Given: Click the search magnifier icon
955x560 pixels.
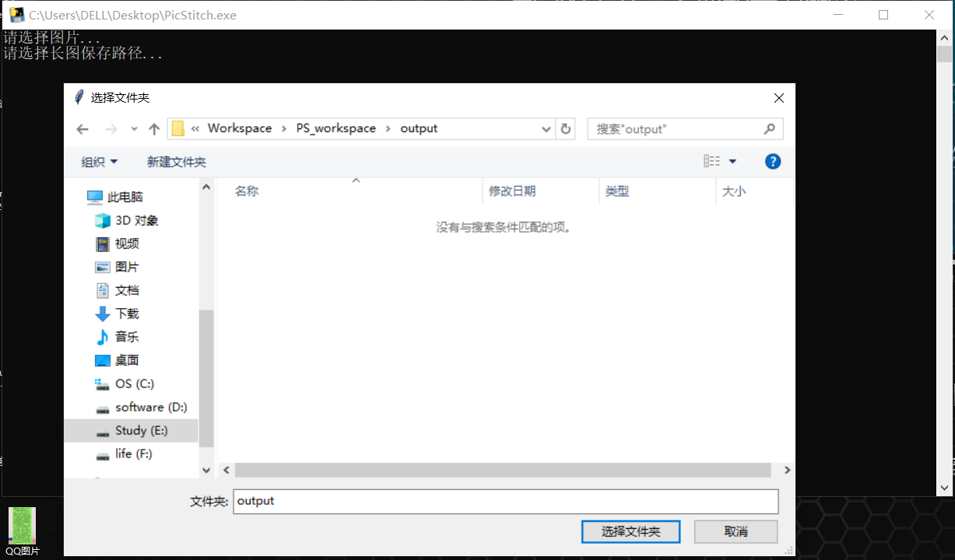Looking at the screenshot, I should (x=770, y=129).
